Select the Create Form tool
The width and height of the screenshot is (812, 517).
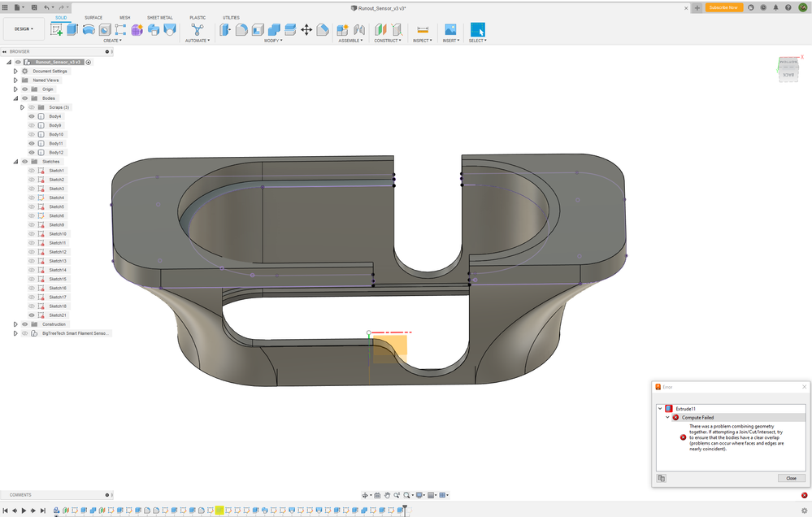(x=137, y=29)
